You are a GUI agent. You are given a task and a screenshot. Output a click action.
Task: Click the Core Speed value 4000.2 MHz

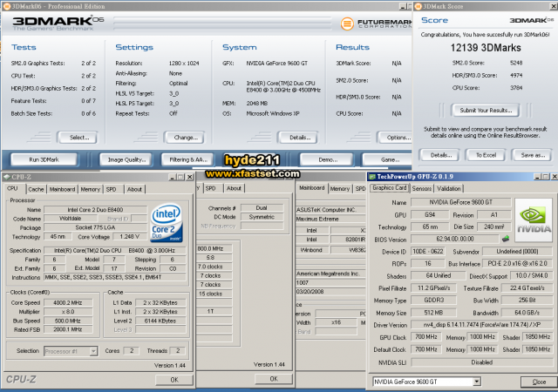click(x=68, y=303)
